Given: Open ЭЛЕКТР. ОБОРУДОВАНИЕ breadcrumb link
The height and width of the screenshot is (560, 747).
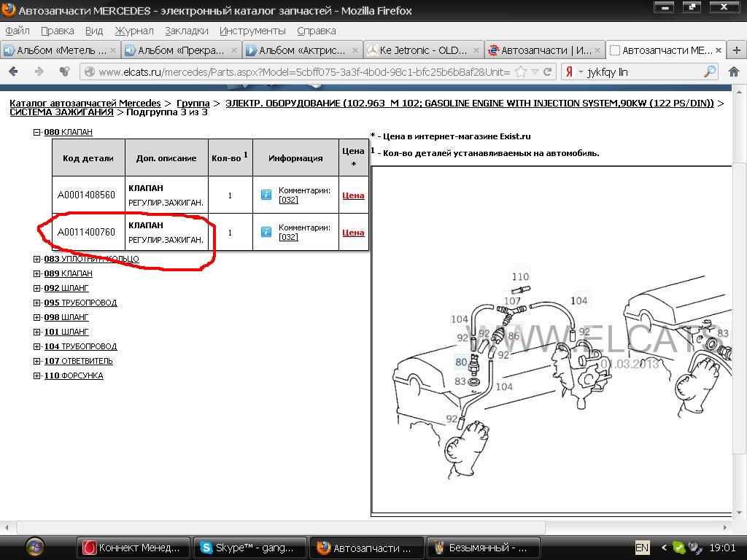Looking at the screenshot, I should point(470,104).
